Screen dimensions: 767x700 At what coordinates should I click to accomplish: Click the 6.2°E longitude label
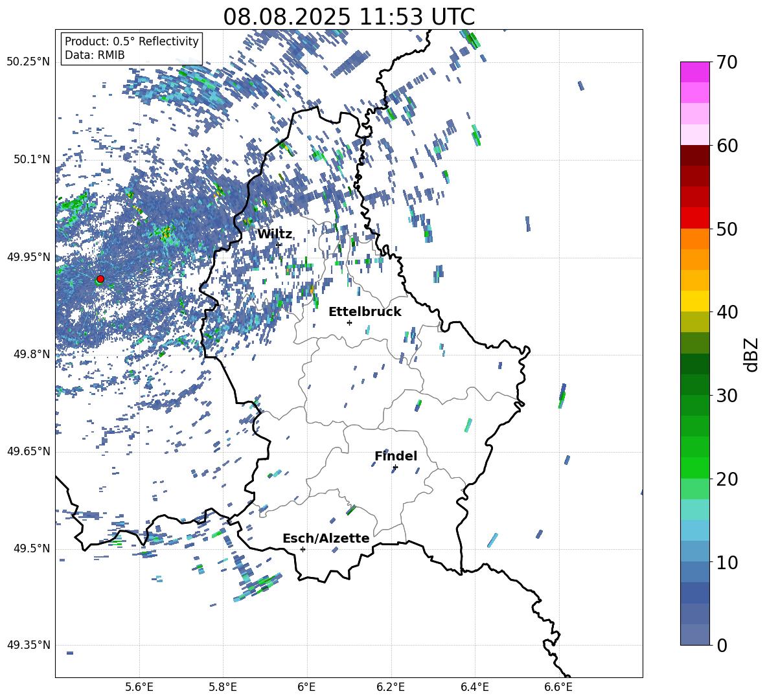coord(391,687)
